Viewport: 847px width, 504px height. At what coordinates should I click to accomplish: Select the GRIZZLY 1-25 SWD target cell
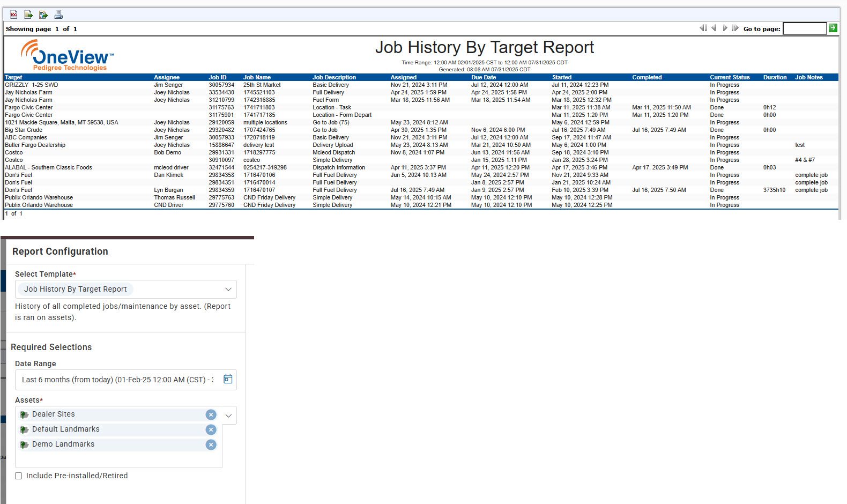click(x=32, y=85)
